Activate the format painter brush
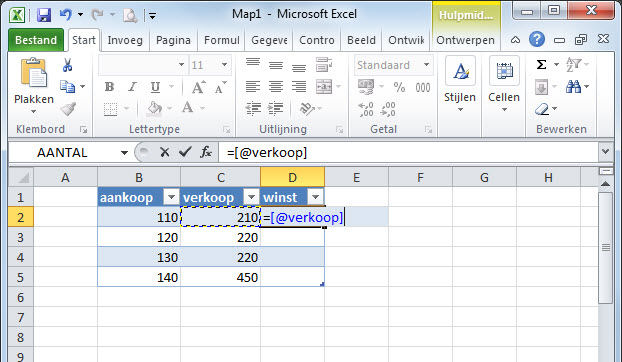 68,109
